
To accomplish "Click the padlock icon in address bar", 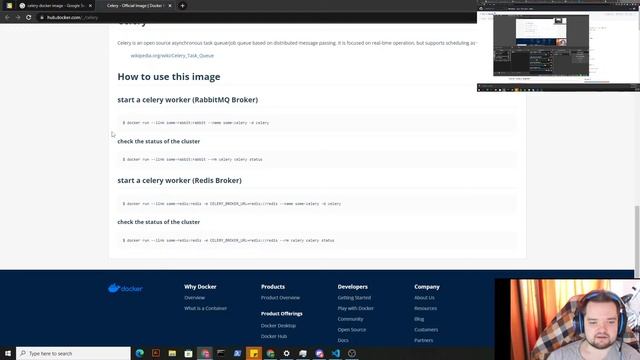I will (41, 18).
